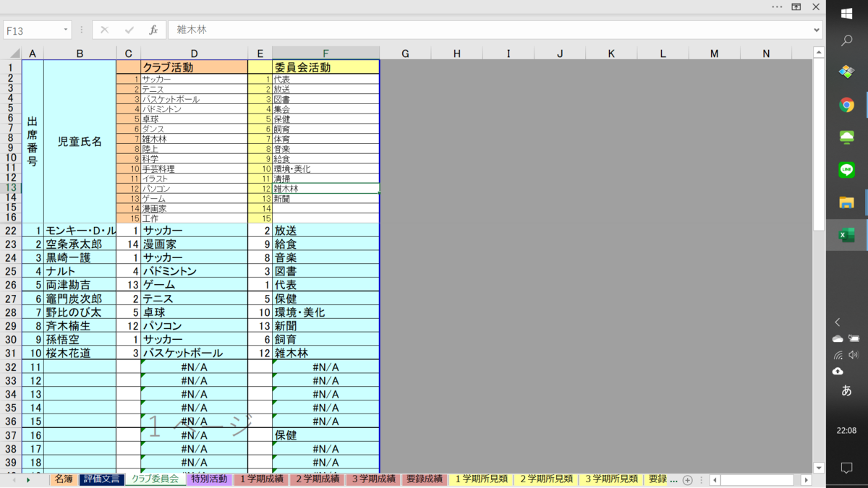Switch to Excel taskbar icon
Viewport: 868px width, 488px height.
[846, 235]
